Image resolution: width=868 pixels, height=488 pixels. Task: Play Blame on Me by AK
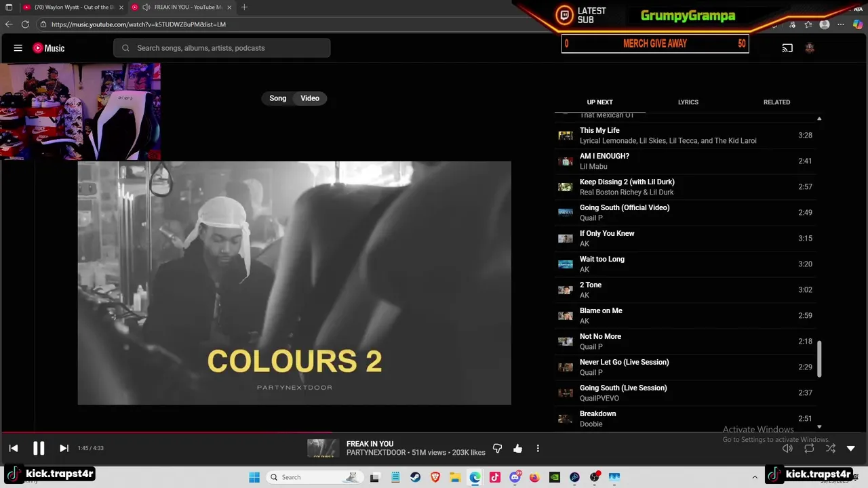click(686, 315)
